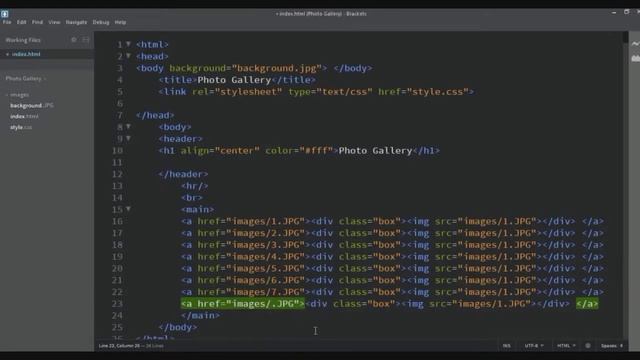640x360 pixels.
Task: Click line number 6 in the gutter
Action: click(x=120, y=104)
